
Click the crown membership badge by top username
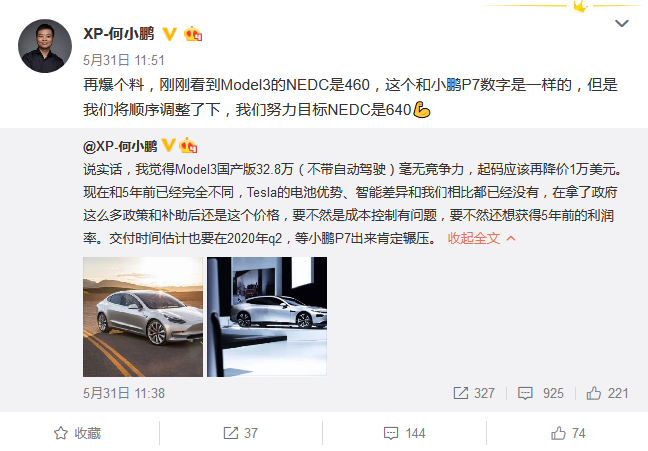[x=193, y=34]
